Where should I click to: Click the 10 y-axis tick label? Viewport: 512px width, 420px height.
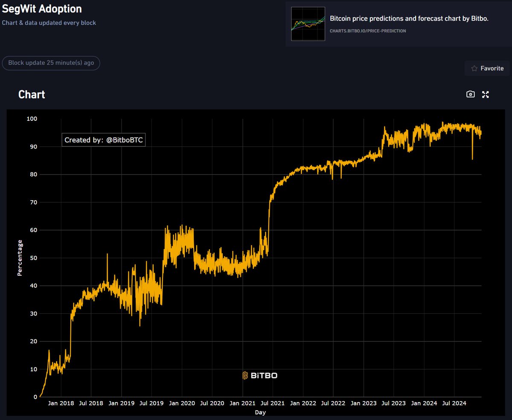pos(33,369)
